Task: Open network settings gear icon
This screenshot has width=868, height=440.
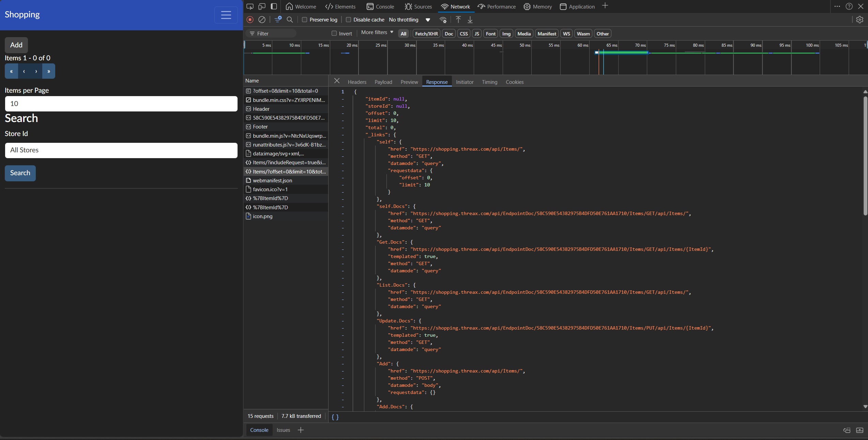Action: [x=859, y=20]
